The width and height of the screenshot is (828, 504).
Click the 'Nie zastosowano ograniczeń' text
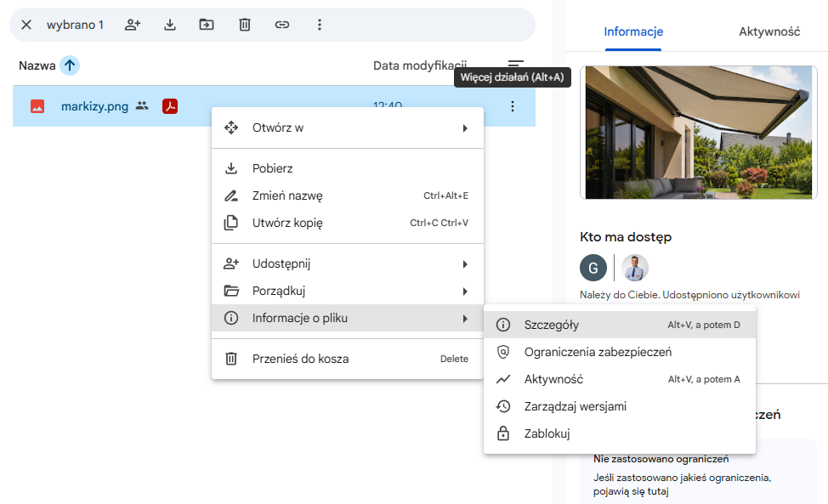click(x=661, y=459)
